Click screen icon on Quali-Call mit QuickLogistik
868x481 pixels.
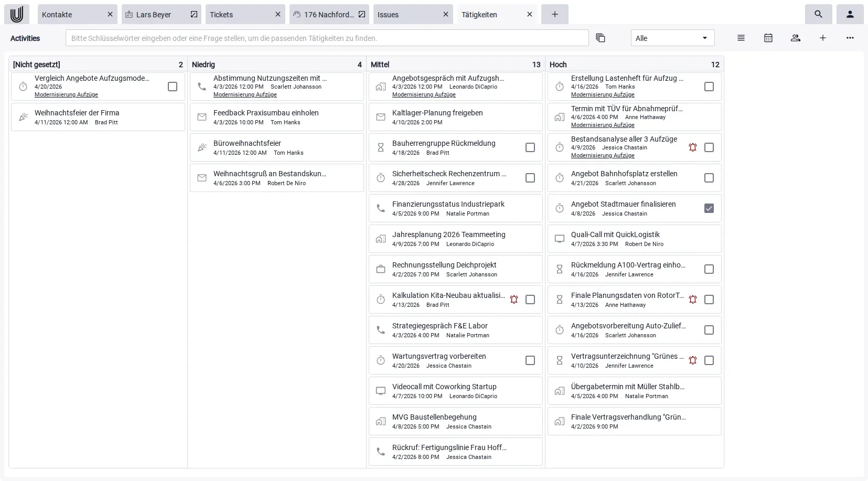(x=560, y=239)
